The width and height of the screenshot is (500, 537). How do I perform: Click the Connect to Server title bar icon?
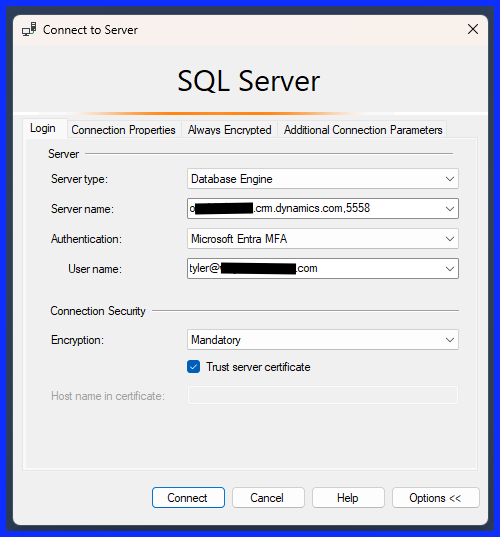(29, 29)
